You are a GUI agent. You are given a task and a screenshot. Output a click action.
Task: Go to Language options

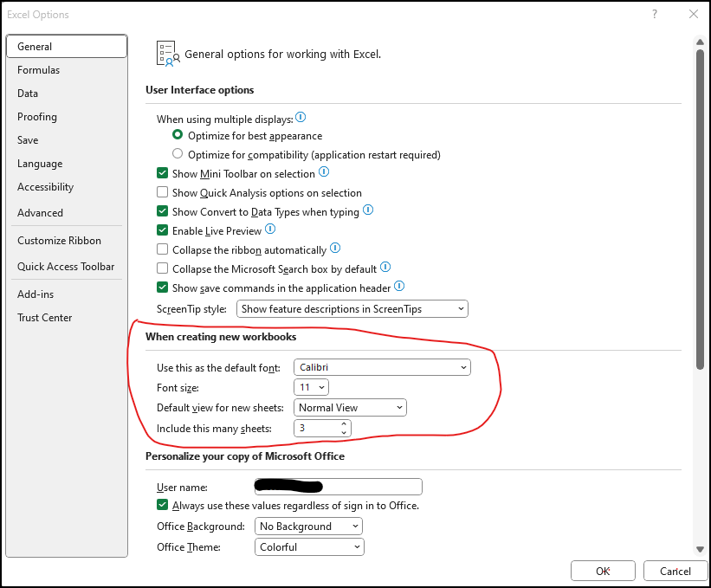click(x=67, y=164)
